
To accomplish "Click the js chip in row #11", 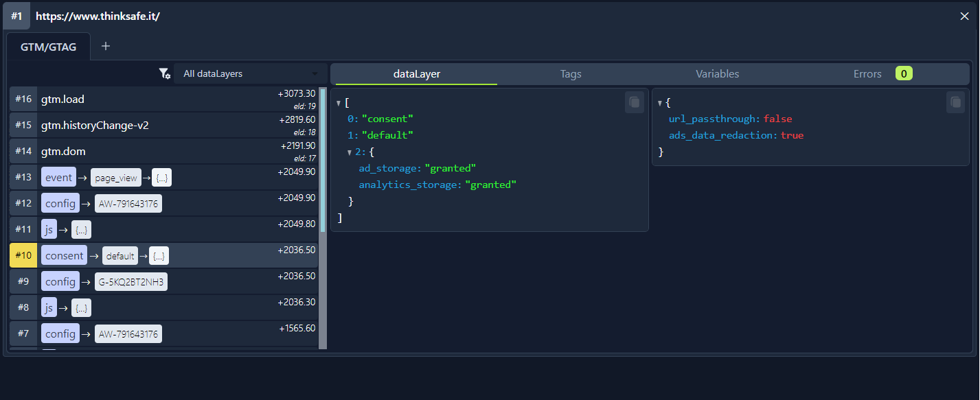I will pyautogui.click(x=49, y=230).
